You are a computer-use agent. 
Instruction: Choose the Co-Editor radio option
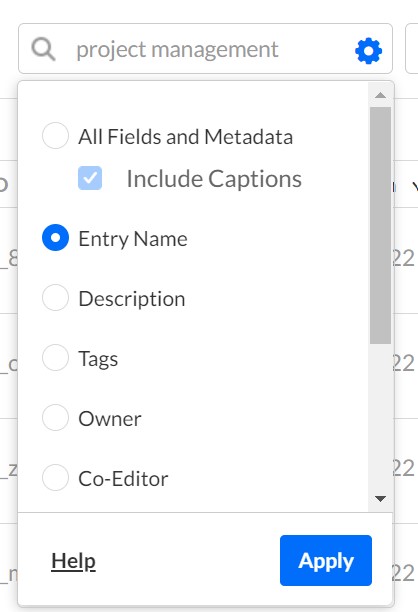[x=55, y=477]
